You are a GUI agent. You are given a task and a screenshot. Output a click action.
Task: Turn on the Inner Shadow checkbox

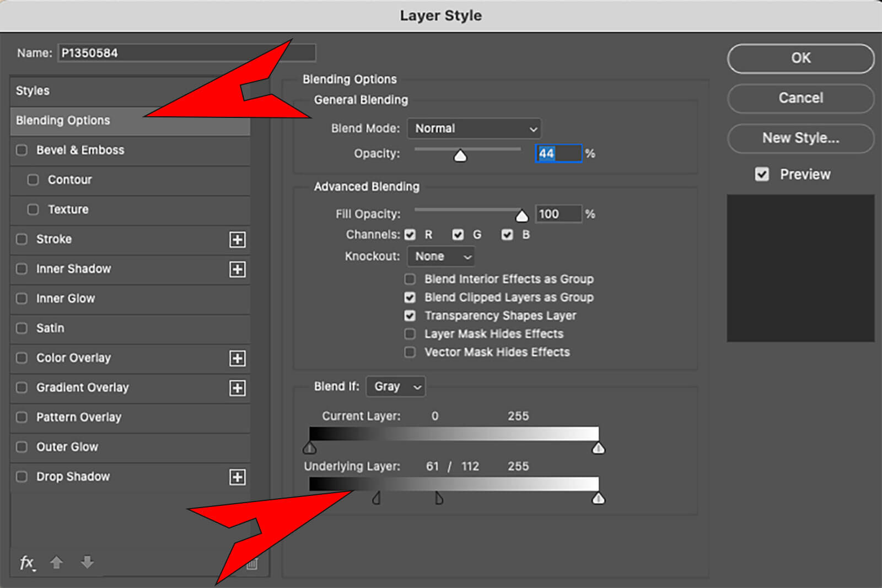click(x=22, y=269)
